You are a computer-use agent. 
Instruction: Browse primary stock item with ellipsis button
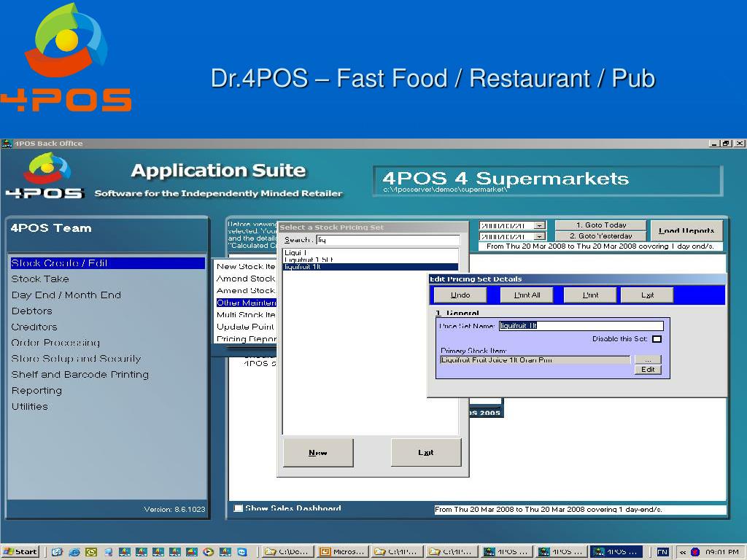[648, 359]
